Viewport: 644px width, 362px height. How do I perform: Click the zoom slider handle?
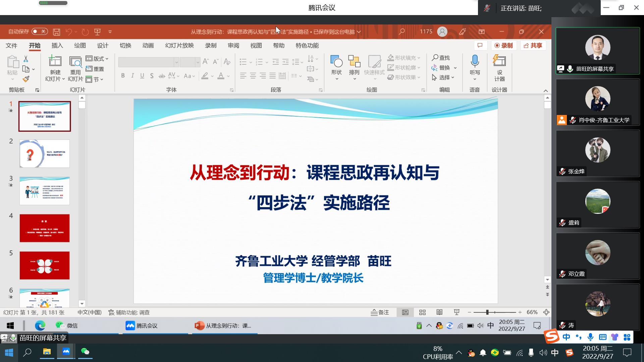tap(487, 312)
